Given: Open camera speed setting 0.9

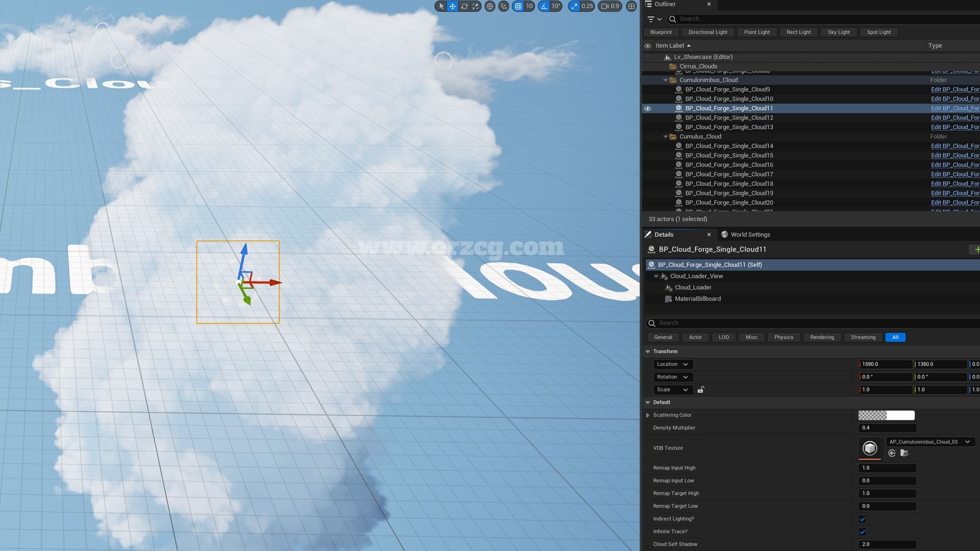Looking at the screenshot, I should (610, 6).
